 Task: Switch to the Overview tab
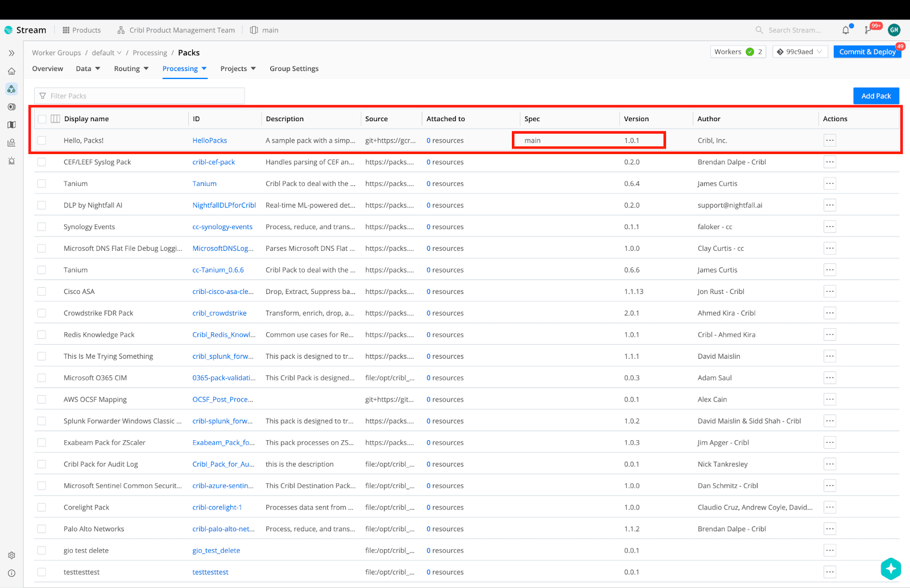pos(48,69)
